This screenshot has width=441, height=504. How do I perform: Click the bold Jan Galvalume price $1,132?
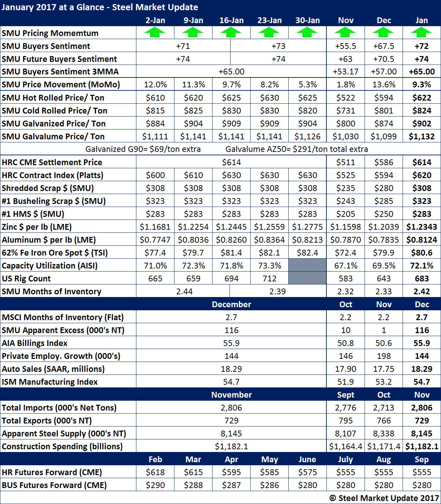422,137
